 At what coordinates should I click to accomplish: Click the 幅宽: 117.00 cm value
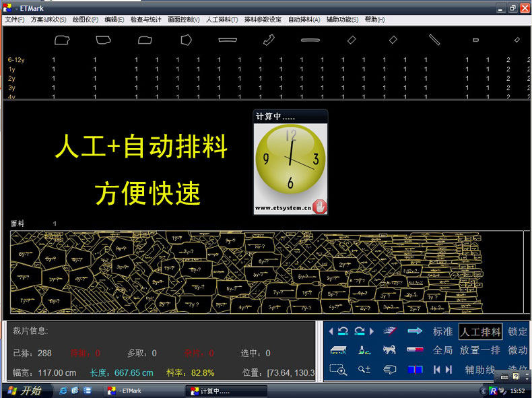[x=44, y=372]
